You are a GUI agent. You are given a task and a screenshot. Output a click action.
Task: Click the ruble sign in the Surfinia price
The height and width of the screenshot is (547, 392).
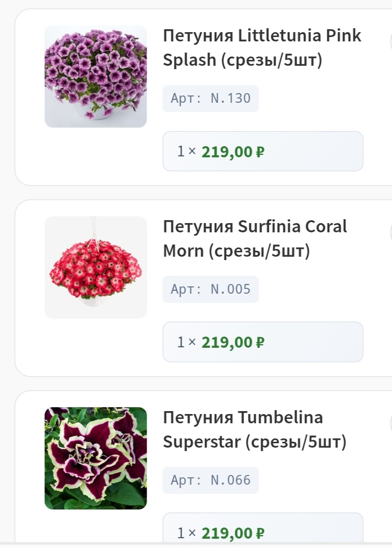point(260,343)
